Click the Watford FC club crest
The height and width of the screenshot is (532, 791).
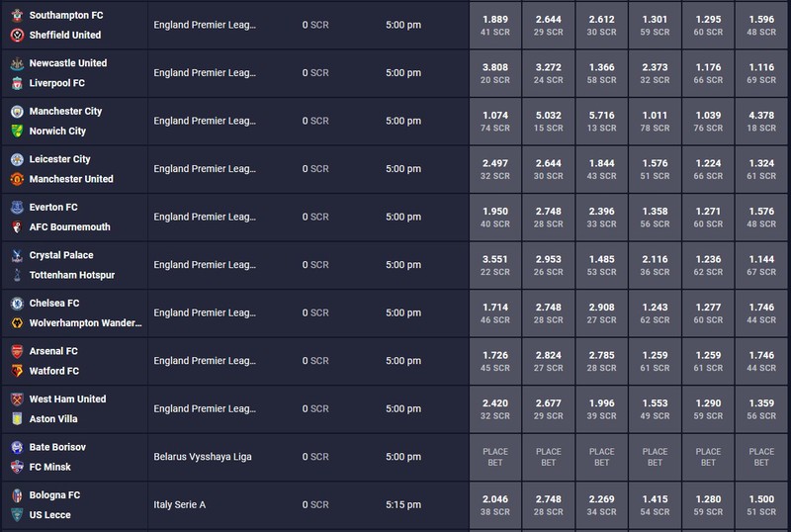pyautogui.click(x=17, y=371)
